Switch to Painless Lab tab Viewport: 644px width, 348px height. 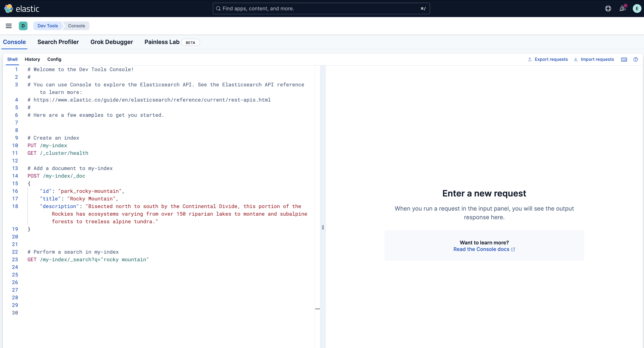tap(162, 42)
